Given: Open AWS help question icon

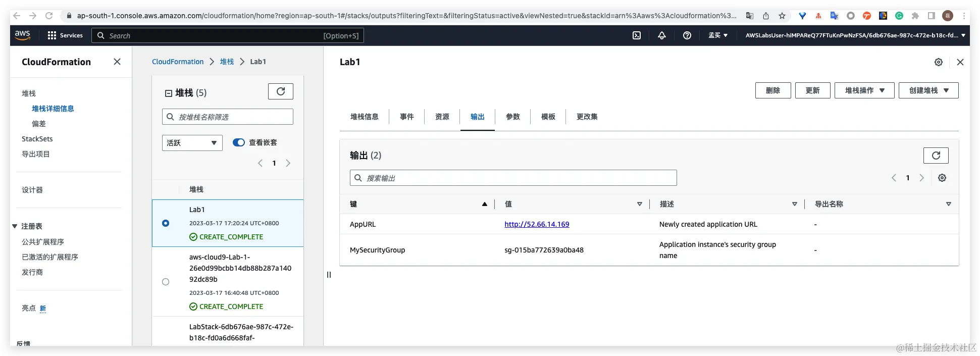Looking at the screenshot, I should click(x=687, y=35).
